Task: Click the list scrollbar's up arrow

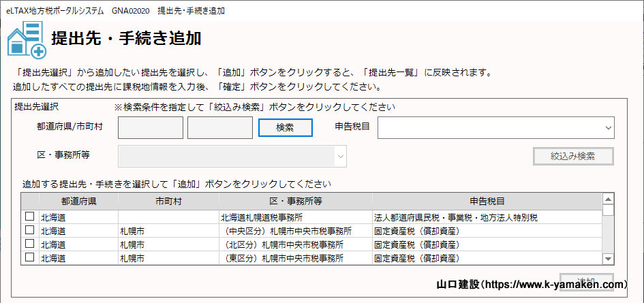Action: tap(608, 199)
